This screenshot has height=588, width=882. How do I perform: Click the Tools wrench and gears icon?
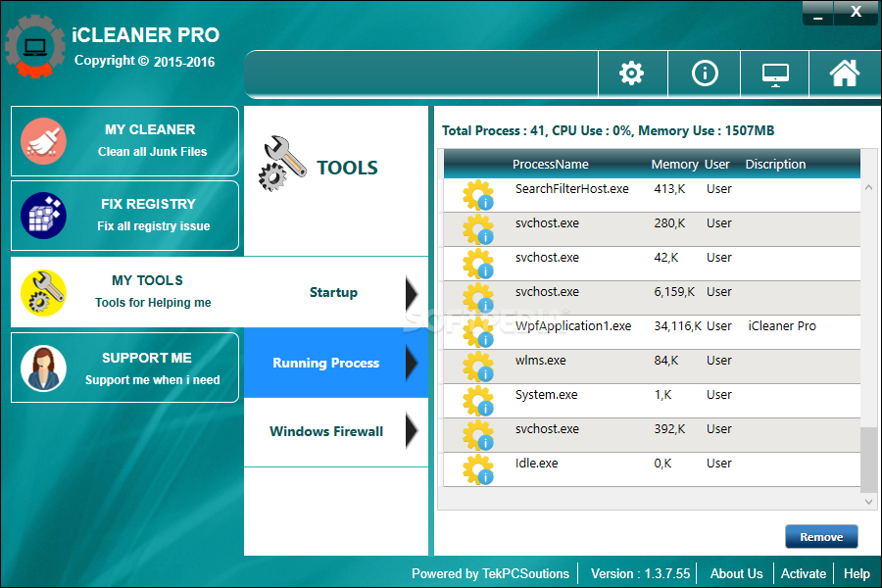(282, 164)
